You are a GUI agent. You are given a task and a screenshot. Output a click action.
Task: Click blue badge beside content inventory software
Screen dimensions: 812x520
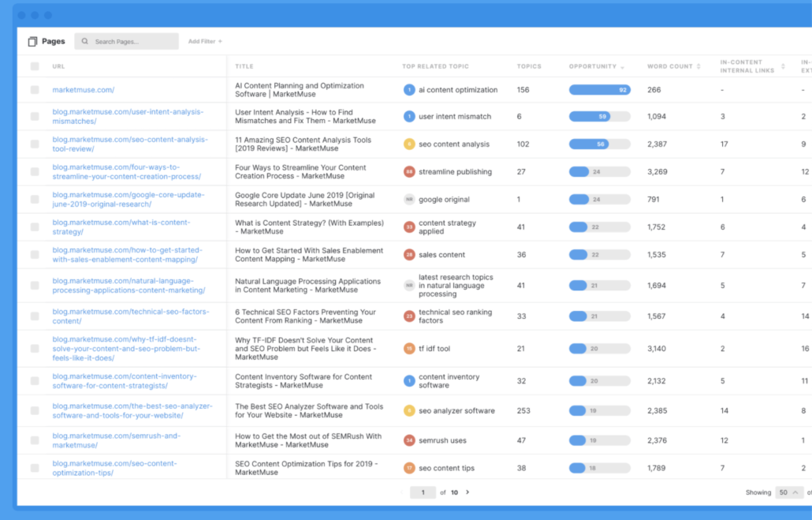click(409, 381)
